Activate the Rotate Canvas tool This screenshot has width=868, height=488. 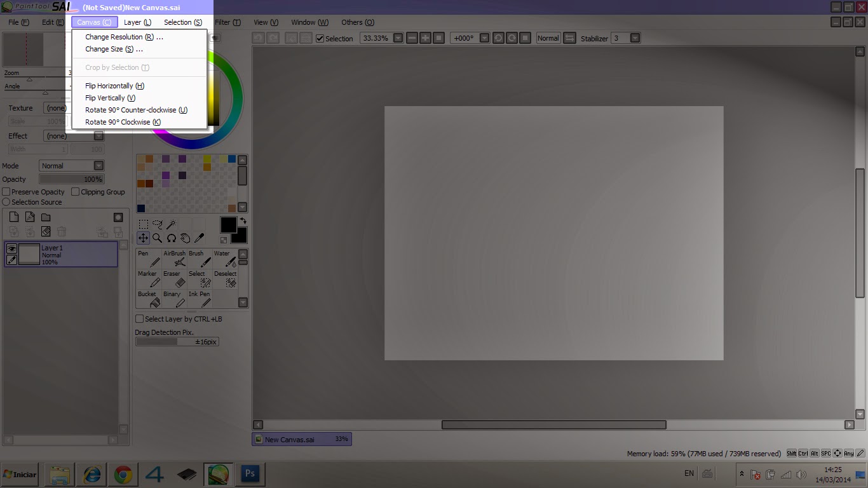(x=172, y=239)
